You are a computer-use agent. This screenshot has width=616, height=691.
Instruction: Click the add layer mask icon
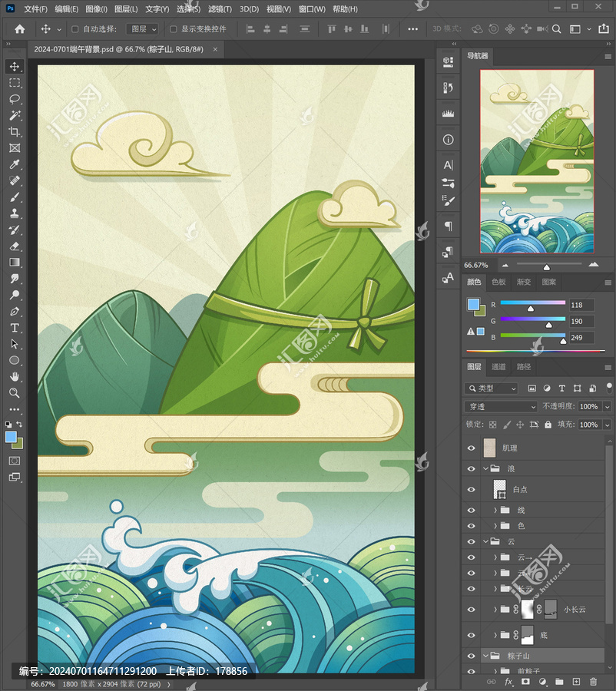[525, 682]
